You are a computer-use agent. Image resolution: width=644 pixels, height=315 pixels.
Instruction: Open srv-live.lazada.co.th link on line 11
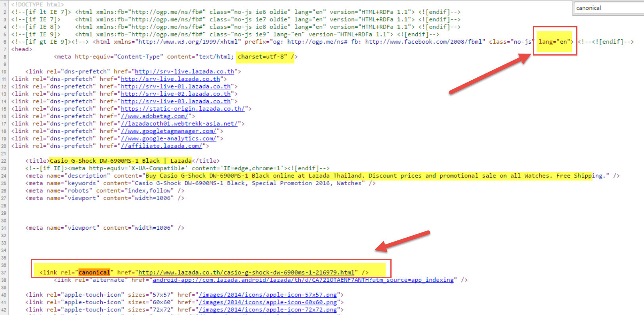pyautogui.click(x=170, y=79)
